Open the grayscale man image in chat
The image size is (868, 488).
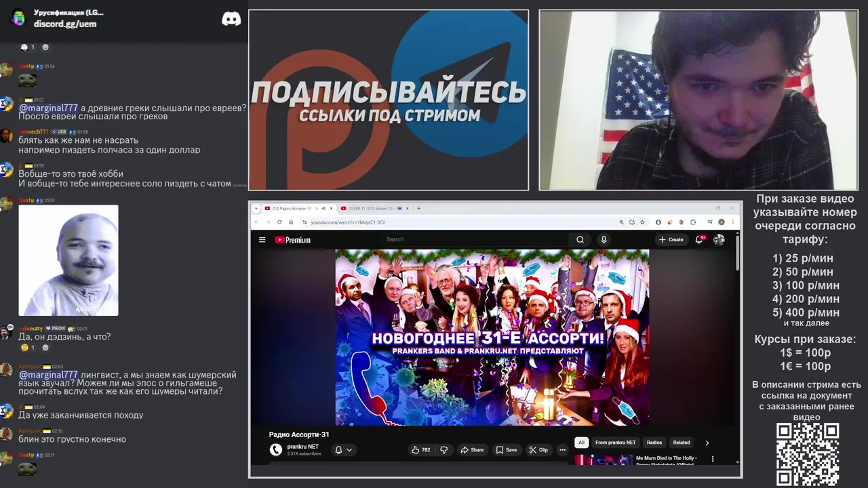[68, 260]
